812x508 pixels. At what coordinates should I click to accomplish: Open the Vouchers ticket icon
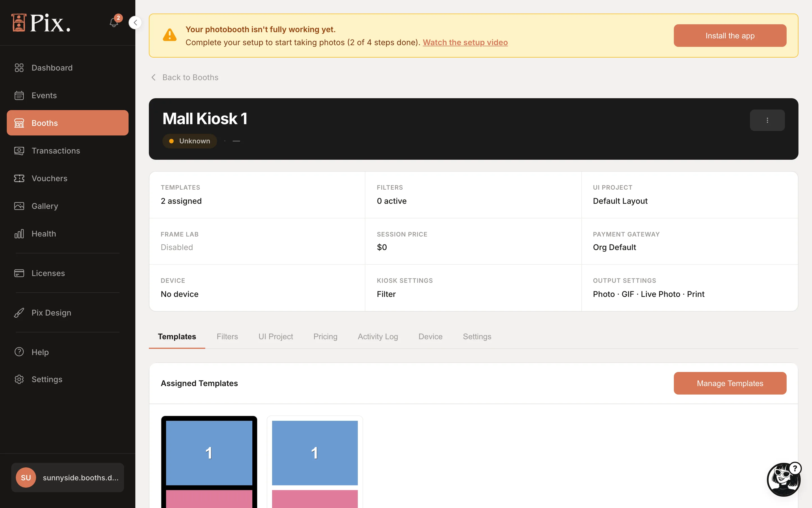point(19,178)
